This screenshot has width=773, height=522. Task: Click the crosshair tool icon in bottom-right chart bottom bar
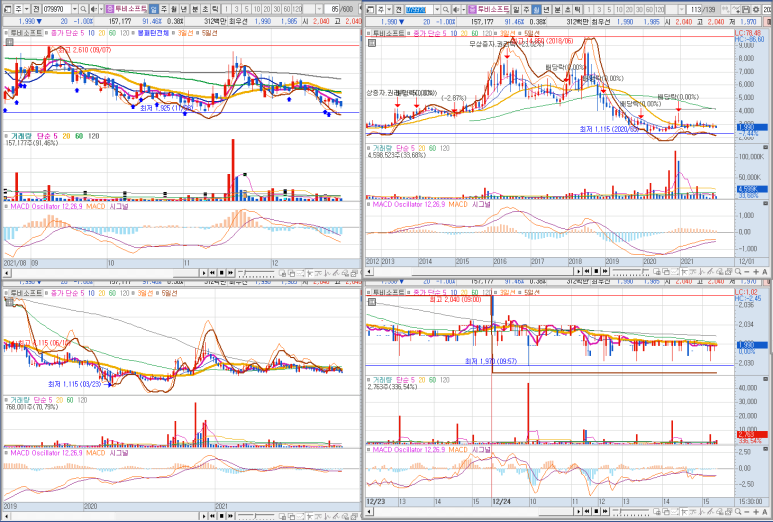(684, 512)
